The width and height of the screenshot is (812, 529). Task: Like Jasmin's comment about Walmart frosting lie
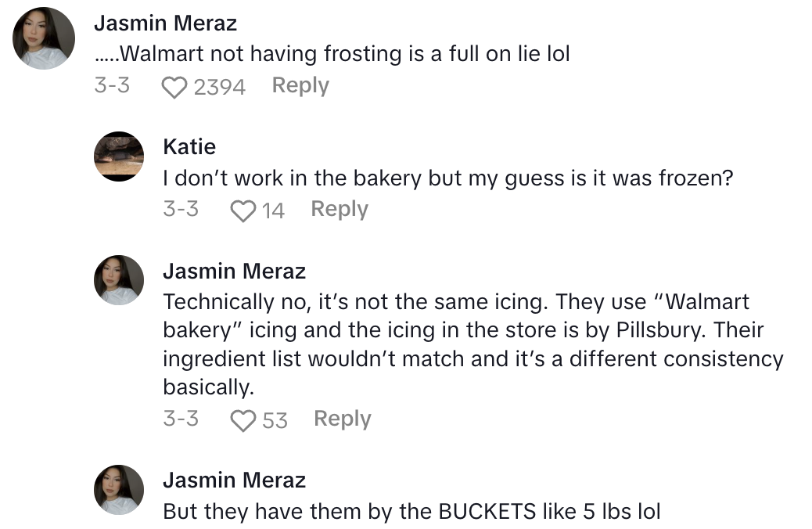pos(175,87)
